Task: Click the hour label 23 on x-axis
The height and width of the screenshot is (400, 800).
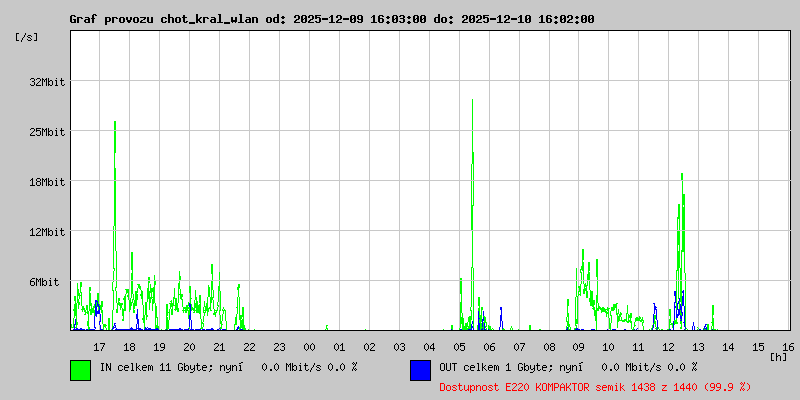Action: tap(279, 347)
